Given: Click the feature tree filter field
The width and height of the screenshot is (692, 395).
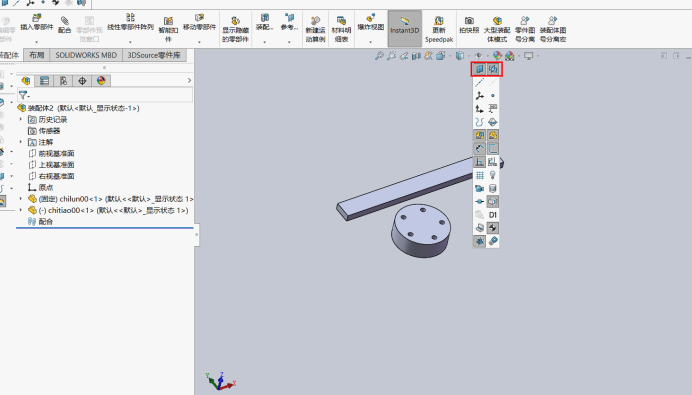Looking at the screenshot, I should [105, 95].
